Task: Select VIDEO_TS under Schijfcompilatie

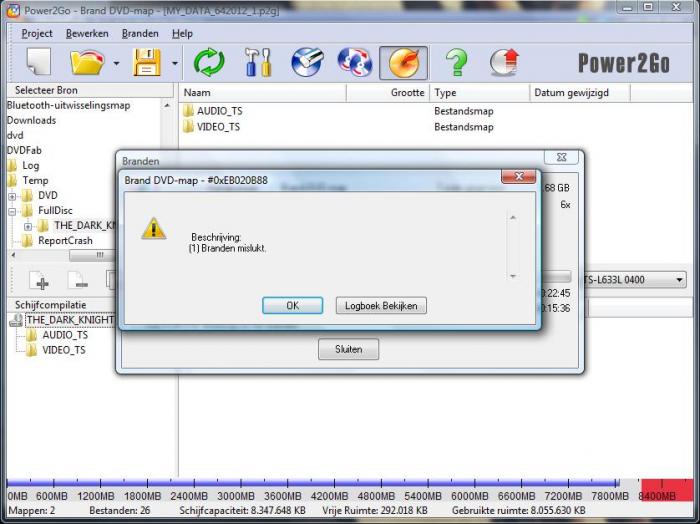Action: point(64,350)
